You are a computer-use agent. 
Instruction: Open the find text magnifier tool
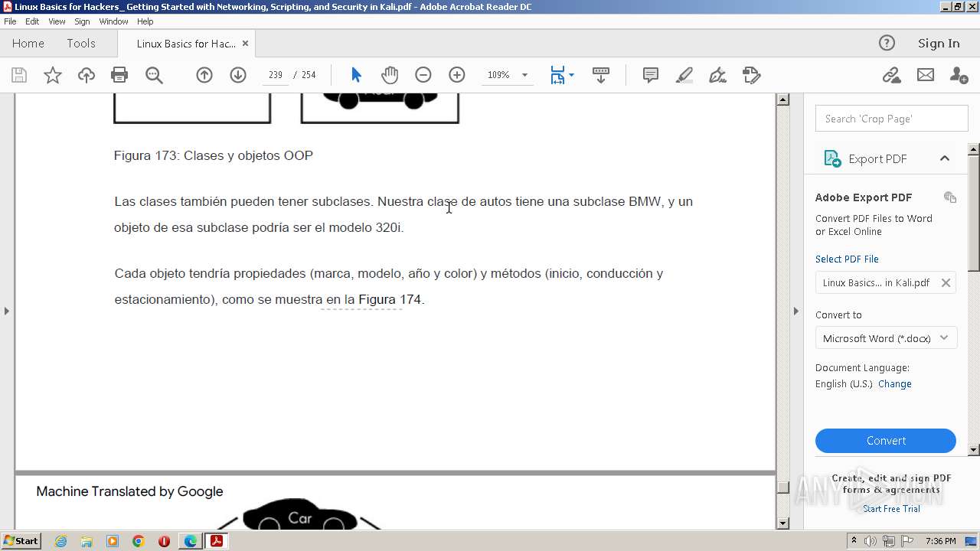click(154, 75)
